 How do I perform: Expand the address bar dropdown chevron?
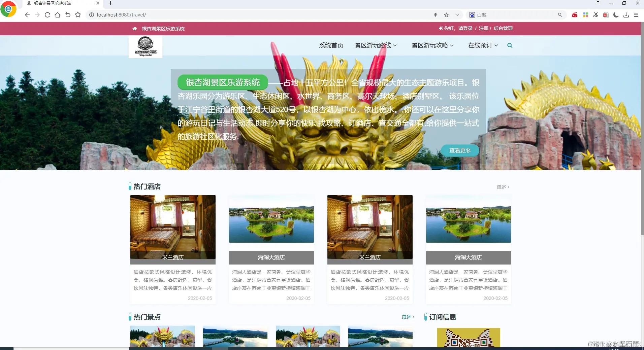point(457,15)
